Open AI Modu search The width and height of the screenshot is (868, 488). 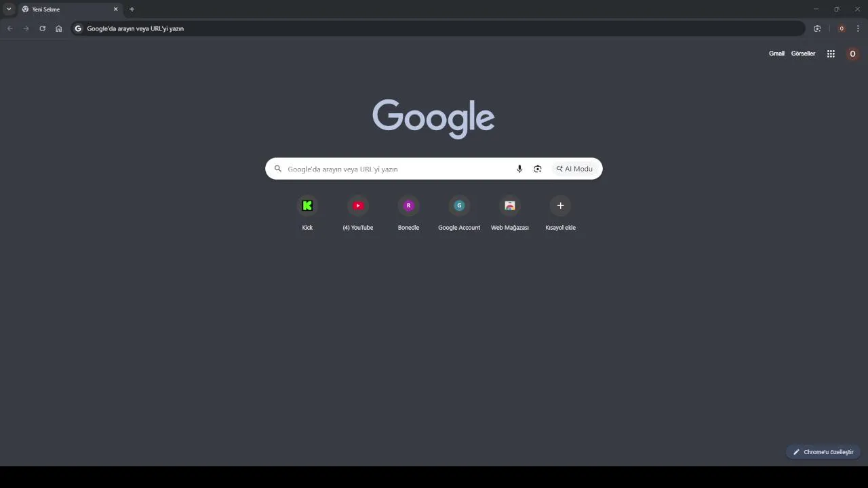[574, 169]
